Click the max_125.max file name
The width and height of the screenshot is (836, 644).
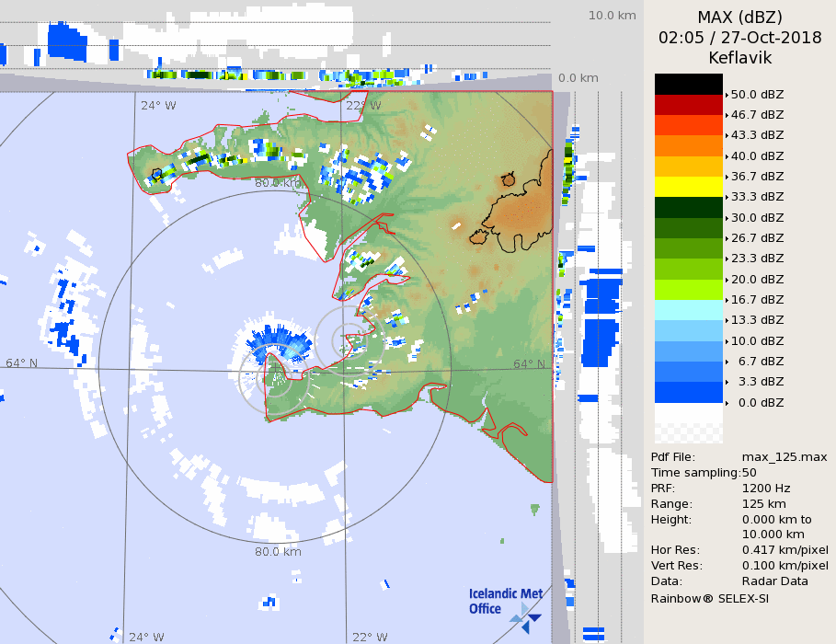[x=784, y=457]
